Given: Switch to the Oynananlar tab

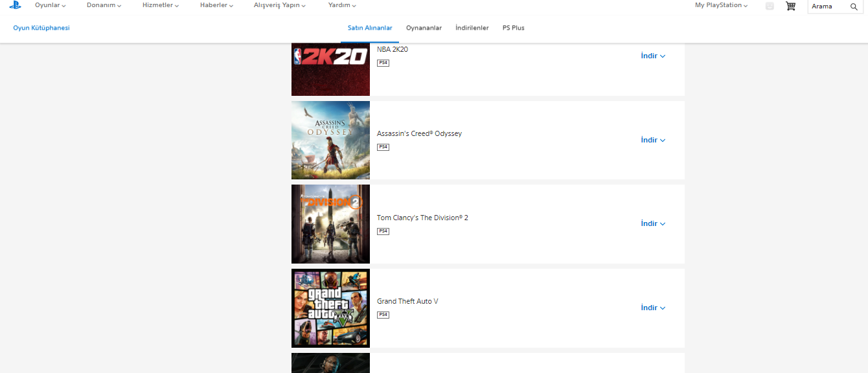Looking at the screenshot, I should pyautogui.click(x=424, y=28).
